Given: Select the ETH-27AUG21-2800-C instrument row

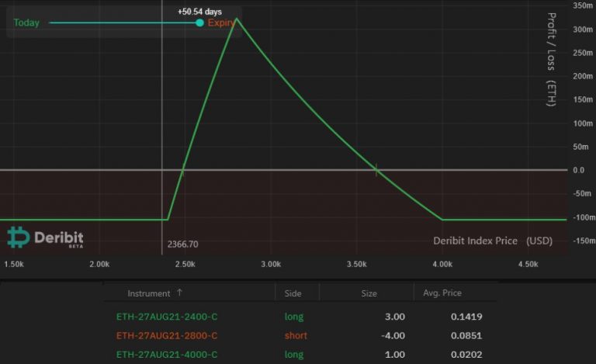Looking at the screenshot, I should point(300,335).
